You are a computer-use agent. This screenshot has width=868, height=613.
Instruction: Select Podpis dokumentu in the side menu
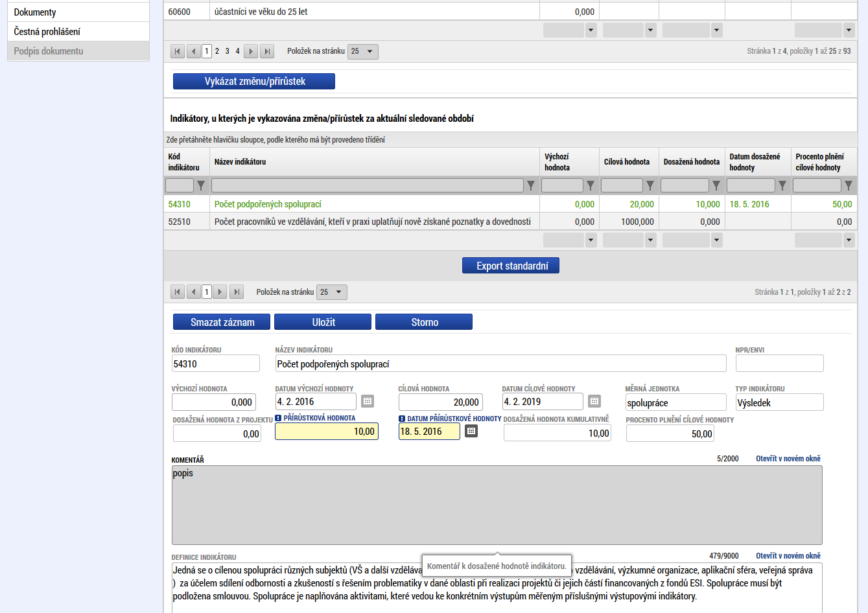tap(78, 51)
